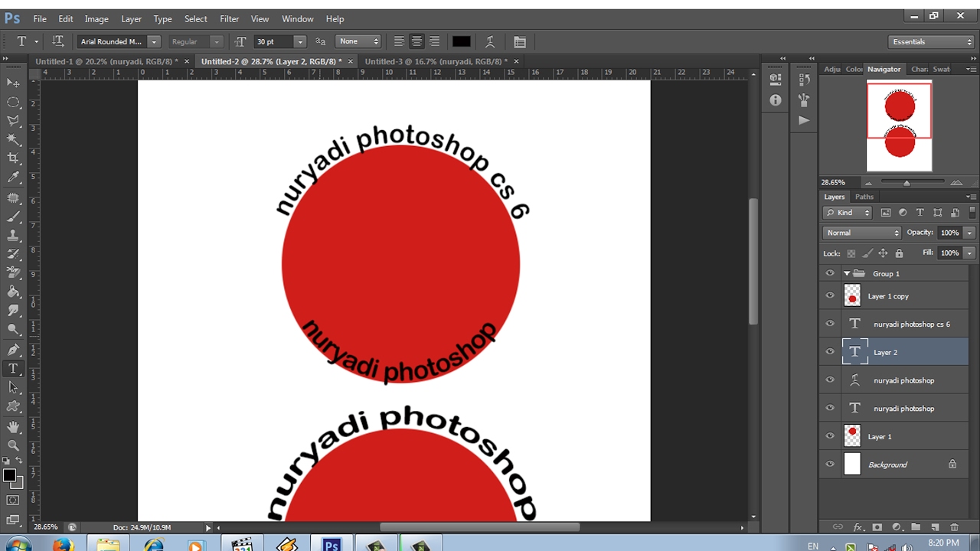The image size is (980, 551).
Task: Select the Paint Bucket tool
Action: tap(13, 292)
